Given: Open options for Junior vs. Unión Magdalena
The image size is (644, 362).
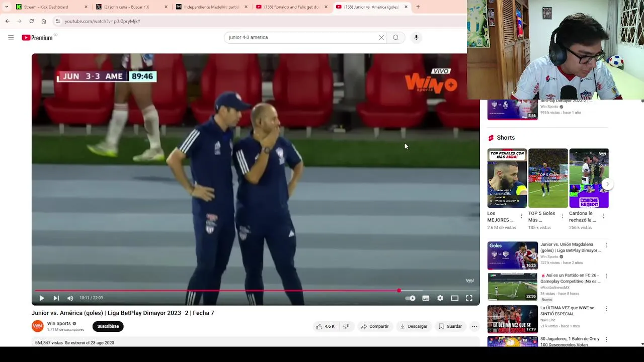Looking at the screenshot, I should point(606,245).
